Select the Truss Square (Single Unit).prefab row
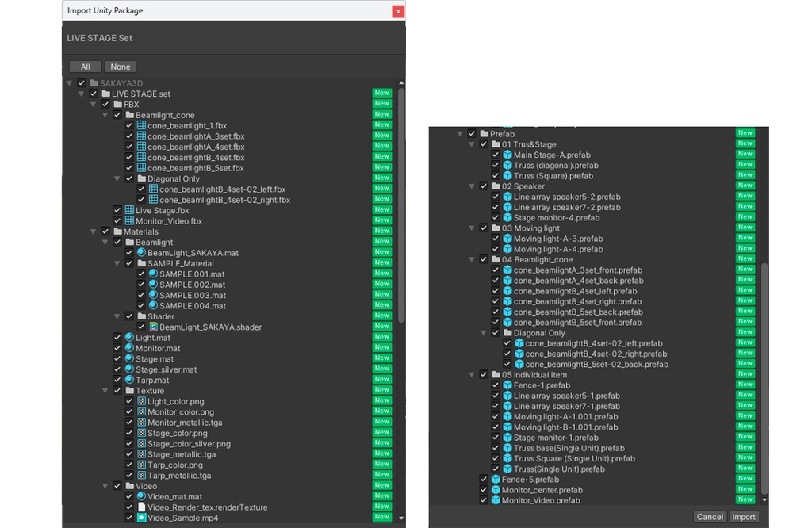The height and width of the screenshot is (528, 812). tap(599, 459)
